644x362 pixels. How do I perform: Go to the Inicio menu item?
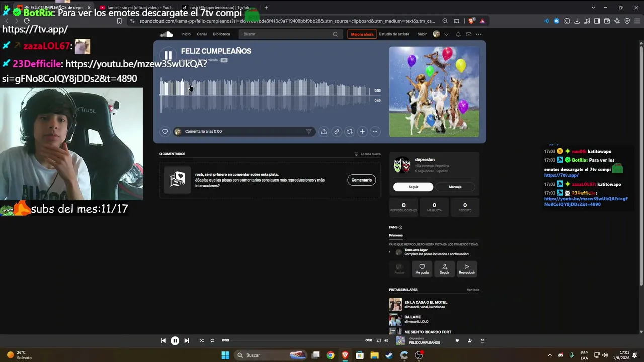pos(186,34)
